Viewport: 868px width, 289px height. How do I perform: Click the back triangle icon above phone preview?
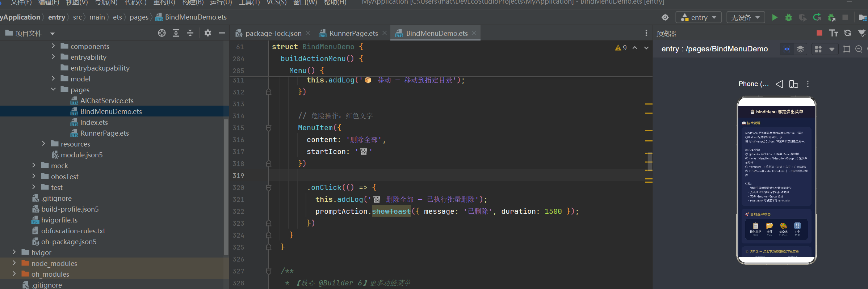coord(779,84)
